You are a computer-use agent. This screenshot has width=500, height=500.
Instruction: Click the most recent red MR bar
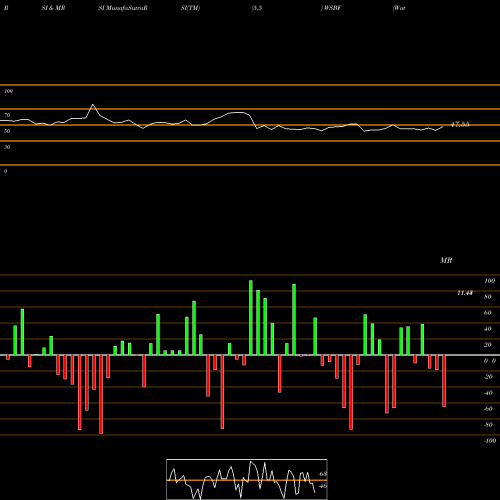(444, 381)
